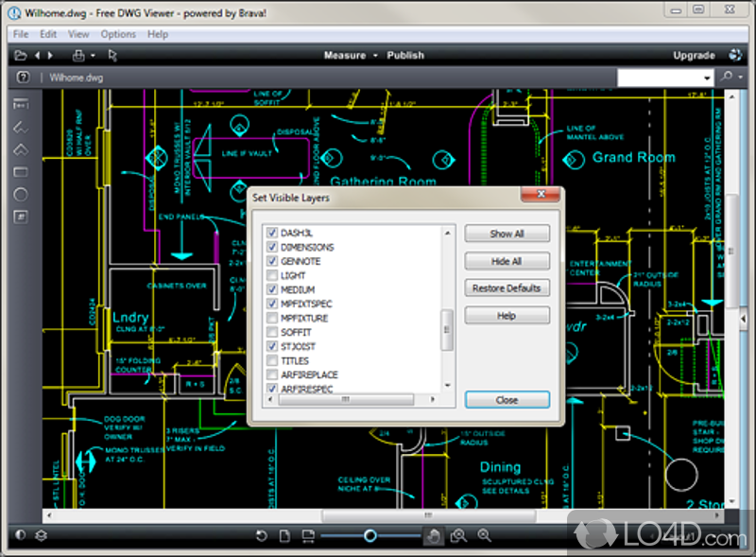
Task: Choose the circle tool in the left sidebar
Action: pos(21,194)
